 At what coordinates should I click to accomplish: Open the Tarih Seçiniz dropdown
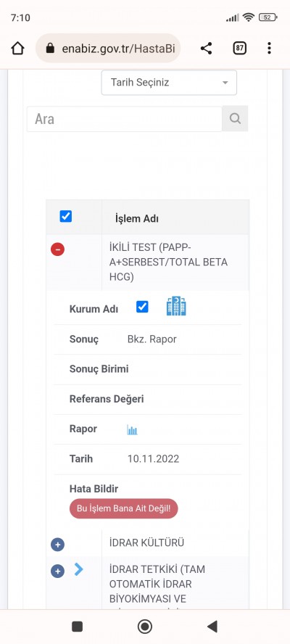click(x=169, y=83)
